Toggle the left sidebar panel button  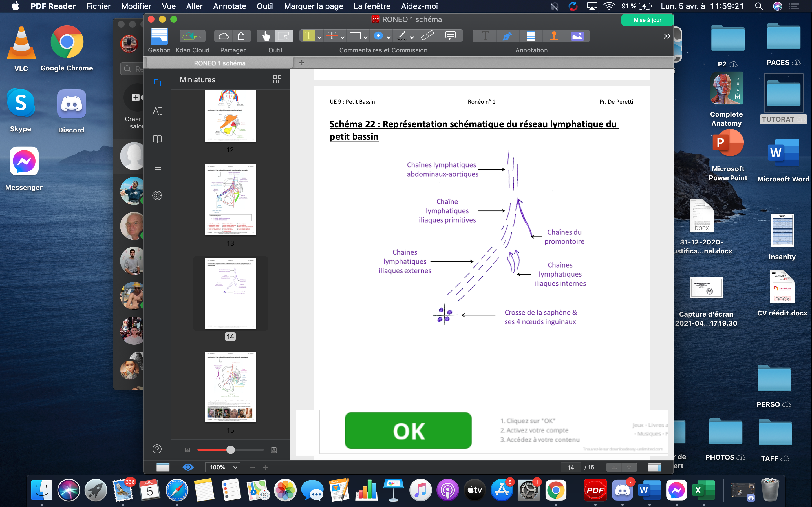163,467
